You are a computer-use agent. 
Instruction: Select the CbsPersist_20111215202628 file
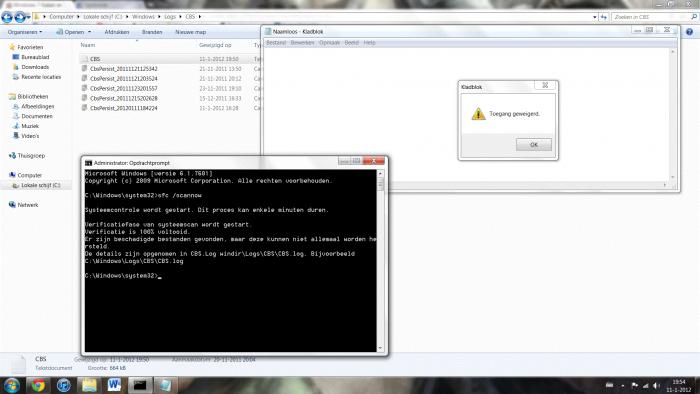click(x=124, y=98)
